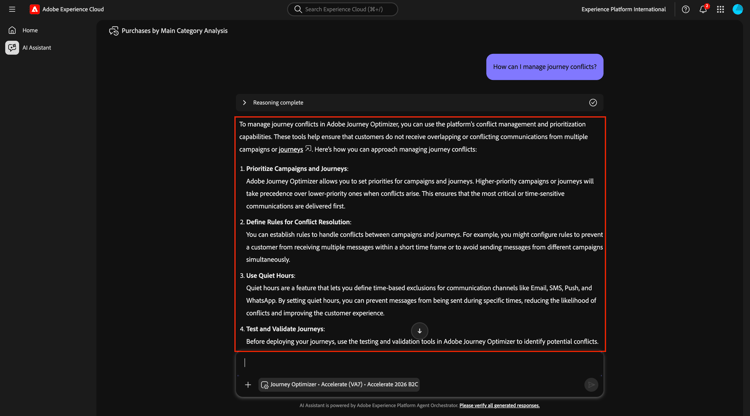Click the 'Test and Validate Journeys' heading

[285, 329]
